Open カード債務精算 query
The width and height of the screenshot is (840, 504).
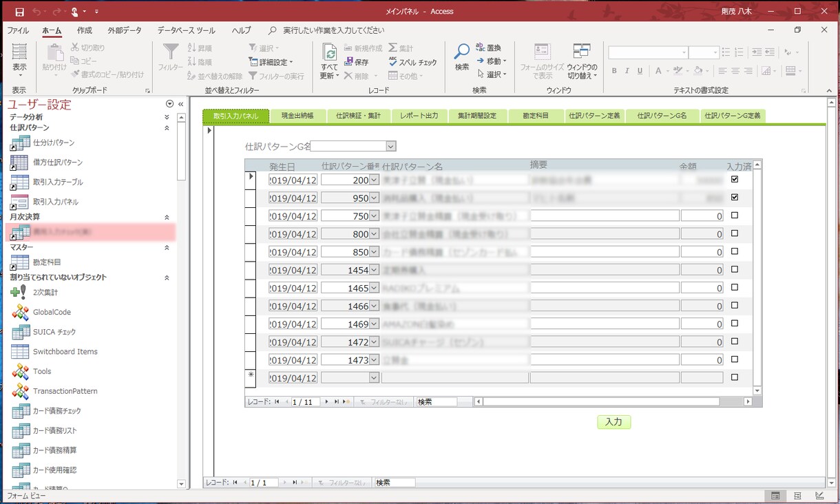(x=44, y=450)
